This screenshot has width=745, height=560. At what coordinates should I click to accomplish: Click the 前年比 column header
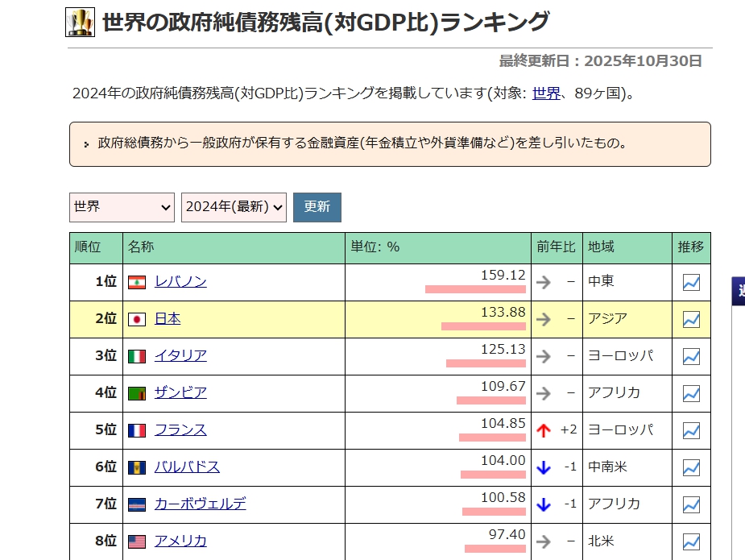pyautogui.click(x=556, y=247)
